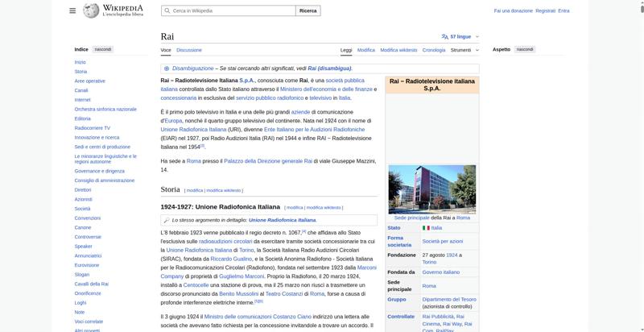Click the Fai una donazione link
This screenshot has width=644, height=332.
(x=513, y=10)
